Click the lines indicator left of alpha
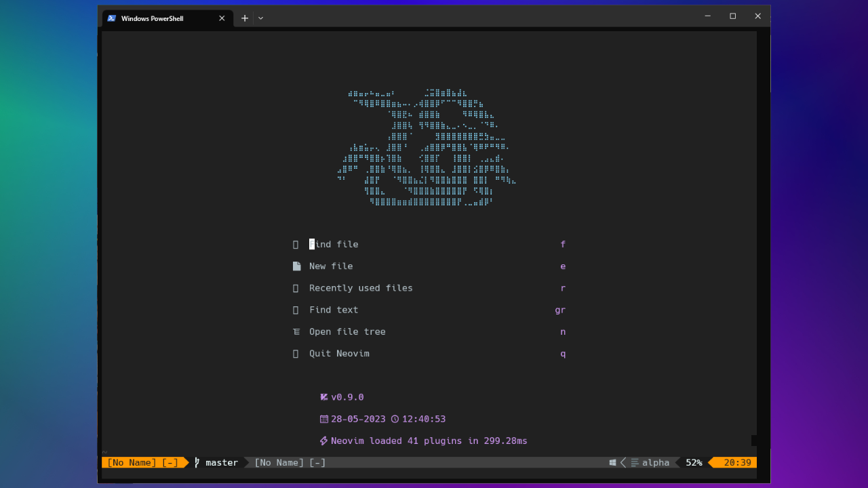The height and width of the screenshot is (488, 868). 633,462
